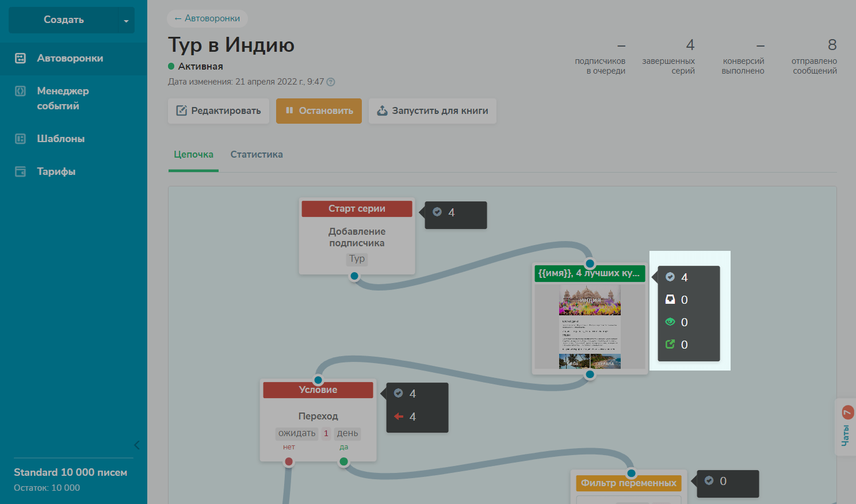
Task: Select the Условие block header
Action: point(318,390)
